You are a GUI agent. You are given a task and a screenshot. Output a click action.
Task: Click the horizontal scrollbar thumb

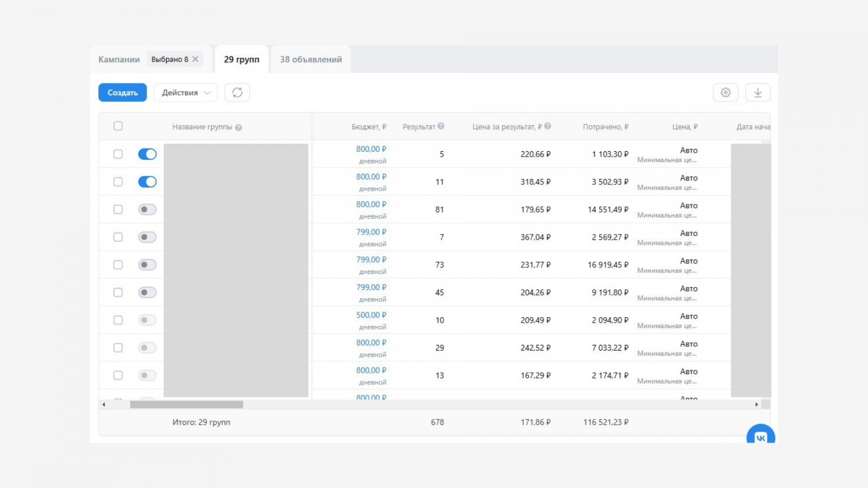[x=186, y=404]
